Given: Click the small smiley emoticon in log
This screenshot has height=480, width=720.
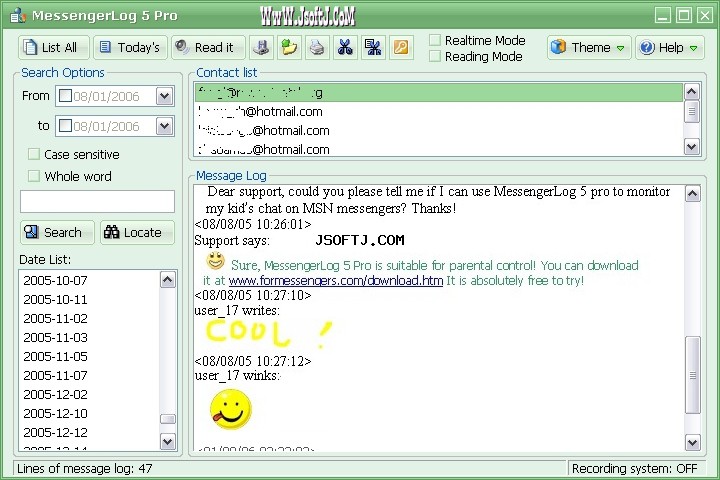Looking at the screenshot, I should tap(215, 261).
